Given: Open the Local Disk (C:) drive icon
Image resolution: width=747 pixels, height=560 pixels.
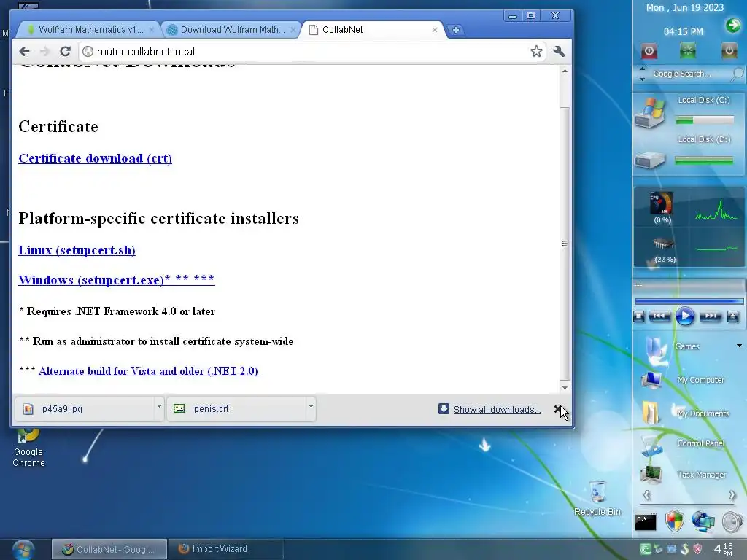Looking at the screenshot, I should click(650, 112).
